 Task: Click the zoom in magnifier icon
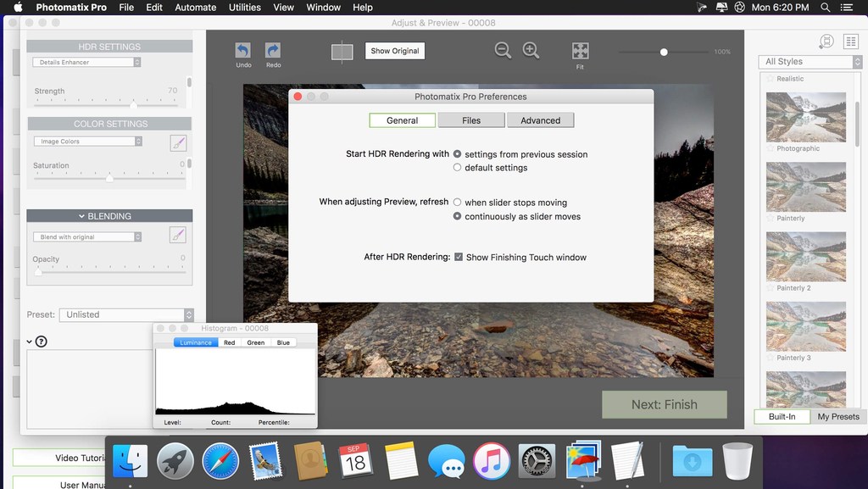pyautogui.click(x=531, y=51)
